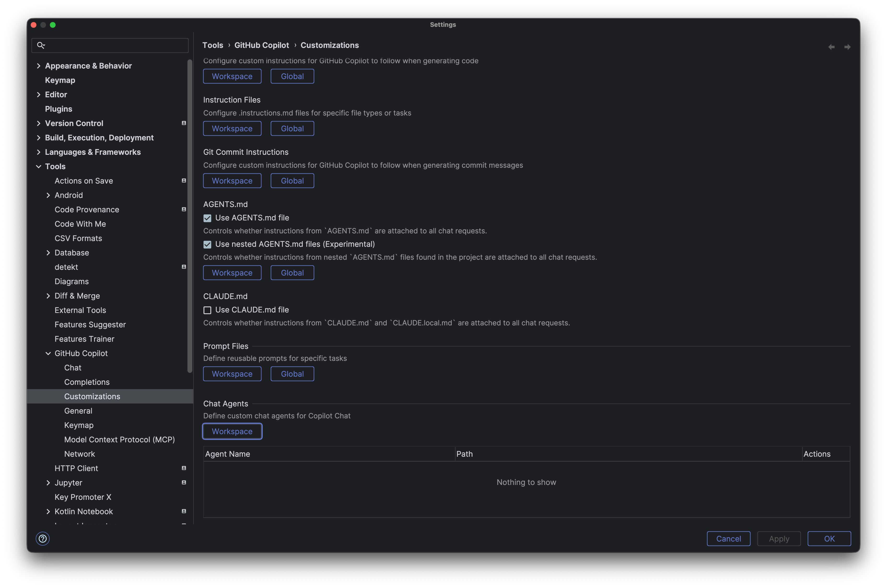
Task: Select Network under GitHub Copilot
Action: [x=80, y=454]
